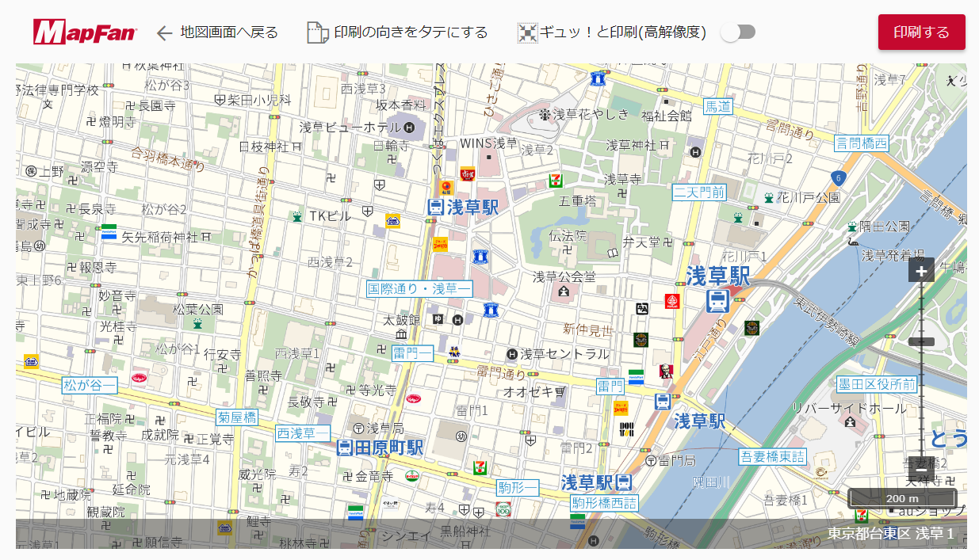Click the KFC restaurant icon
Viewport: 979px width, 560px height.
(665, 371)
